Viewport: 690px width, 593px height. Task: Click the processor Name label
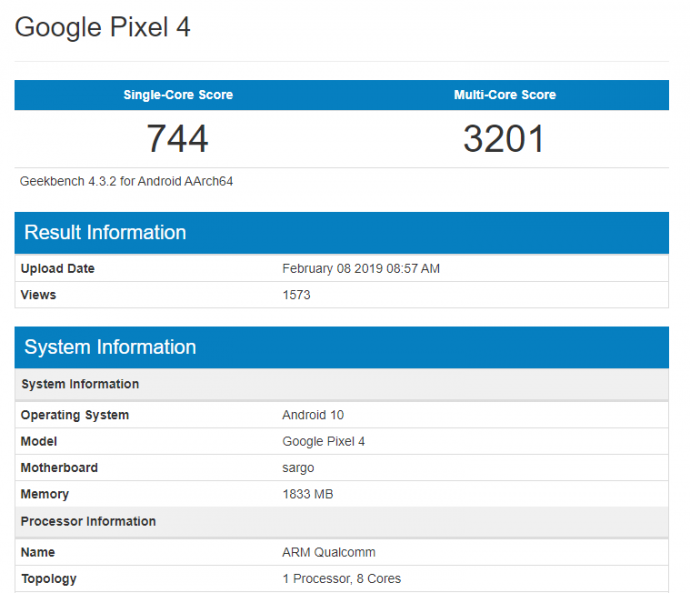point(37,552)
